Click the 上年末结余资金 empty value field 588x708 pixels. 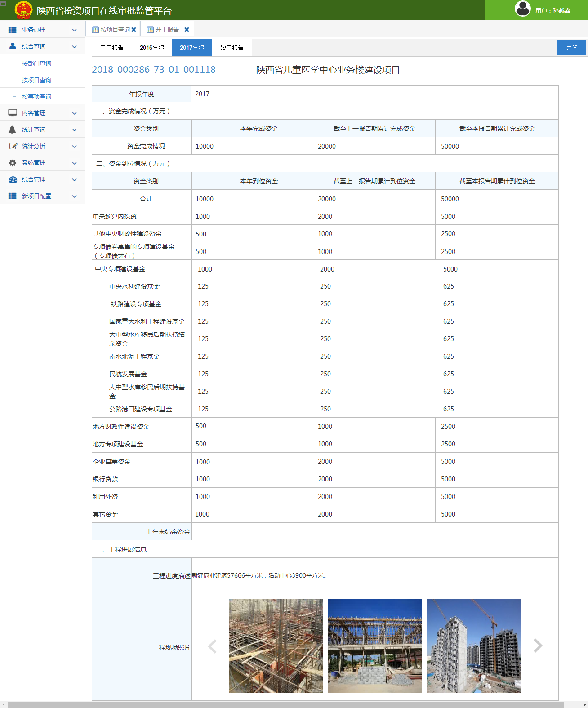374,531
